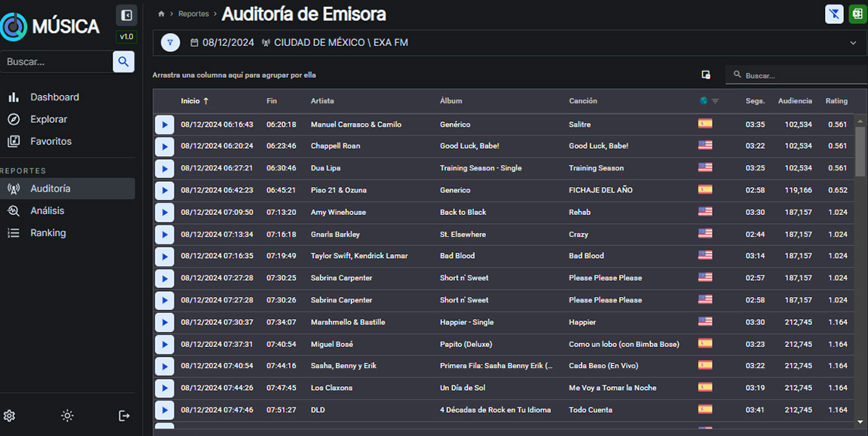Open settings gear icon
This screenshot has width=868, height=436.
pyautogui.click(x=9, y=416)
